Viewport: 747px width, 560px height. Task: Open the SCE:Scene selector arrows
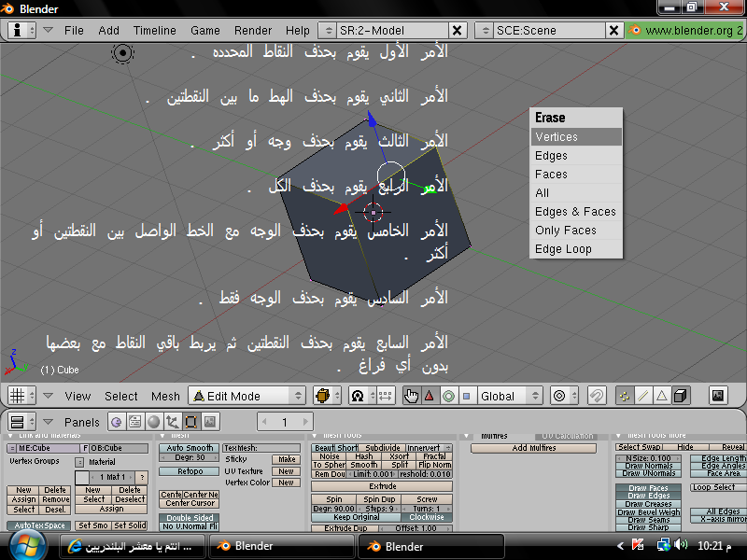click(x=485, y=31)
